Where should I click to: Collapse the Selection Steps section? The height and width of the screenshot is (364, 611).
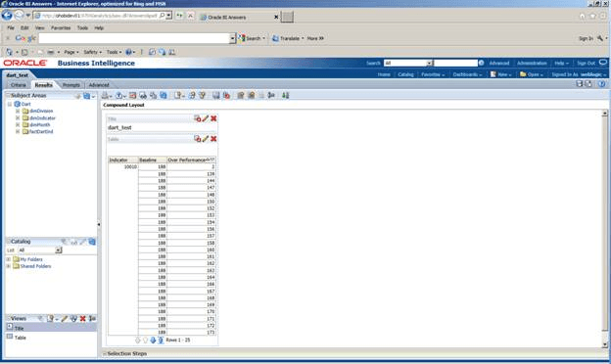105,353
